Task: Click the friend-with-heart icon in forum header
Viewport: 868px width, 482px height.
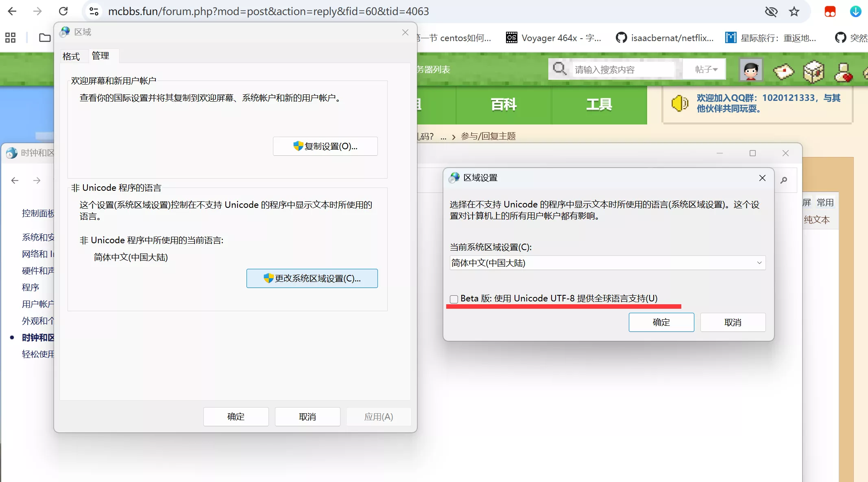Action: (843, 72)
